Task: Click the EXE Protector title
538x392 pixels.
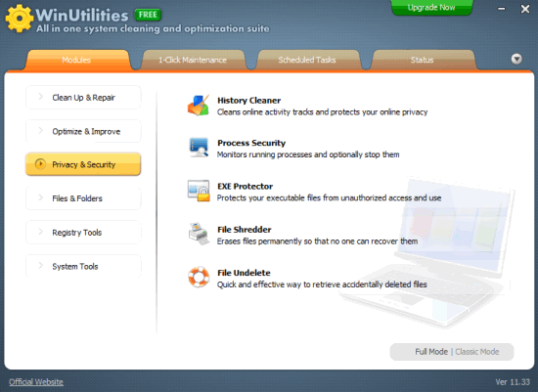Action: tap(245, 186)
